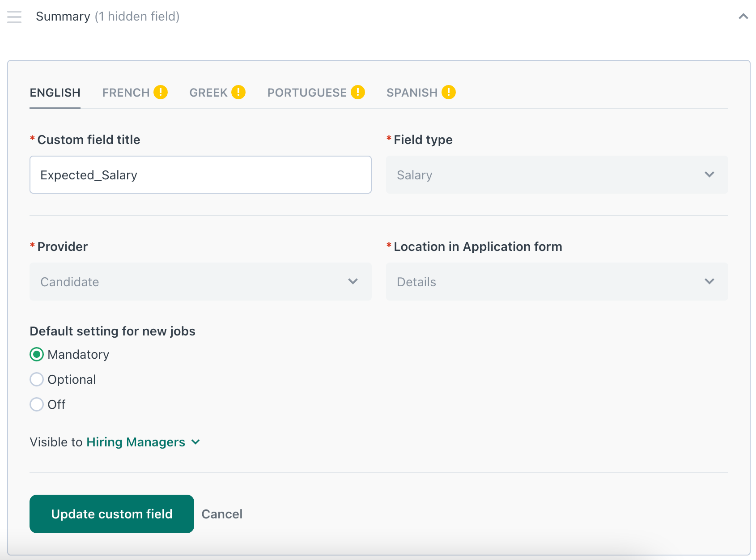Switch to the FRENCH tab
The image size is (756, 560).
point(126,93)
